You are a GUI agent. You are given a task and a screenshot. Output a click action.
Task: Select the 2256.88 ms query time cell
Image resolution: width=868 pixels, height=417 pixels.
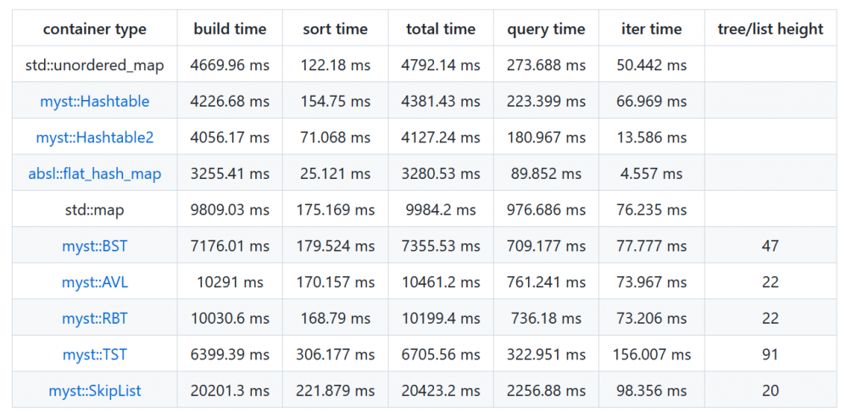[546, 391]
